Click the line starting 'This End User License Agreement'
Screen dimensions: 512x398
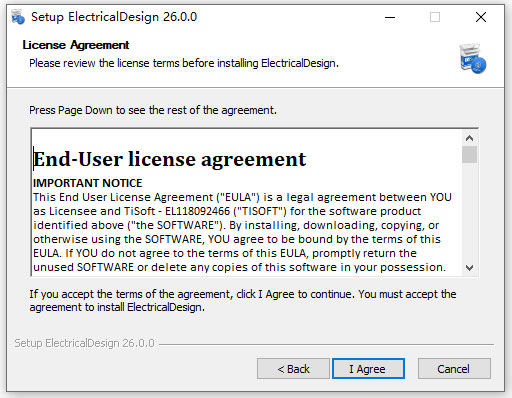242,197
